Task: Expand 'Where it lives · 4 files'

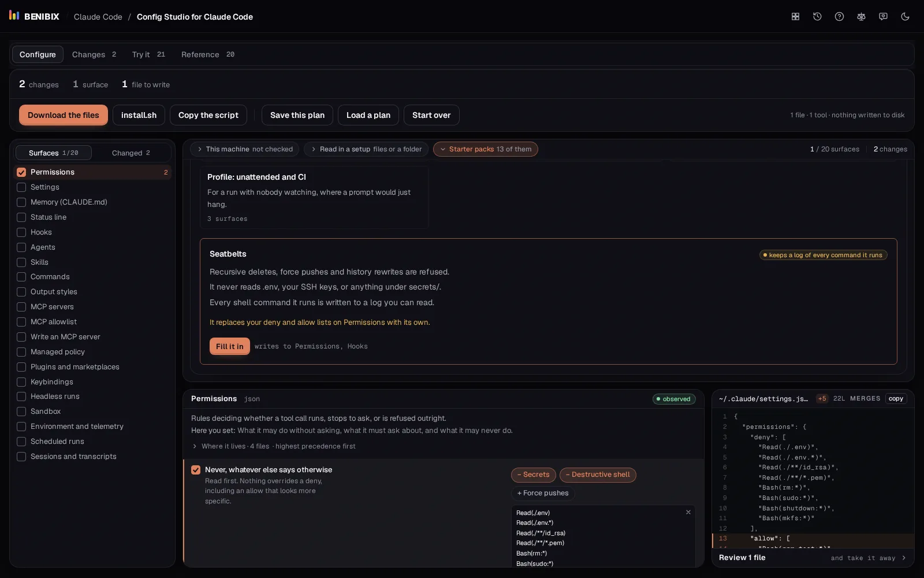Action: click(x=274, y=446)
